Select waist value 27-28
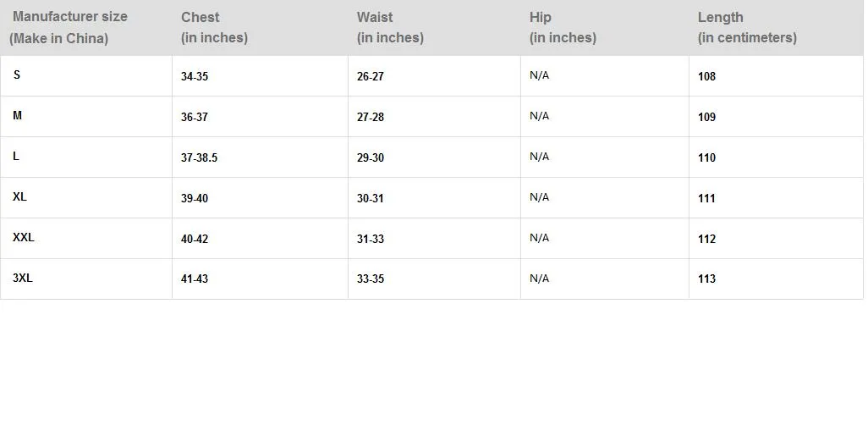This screenshot has height=436, width=868. (371, 117)
